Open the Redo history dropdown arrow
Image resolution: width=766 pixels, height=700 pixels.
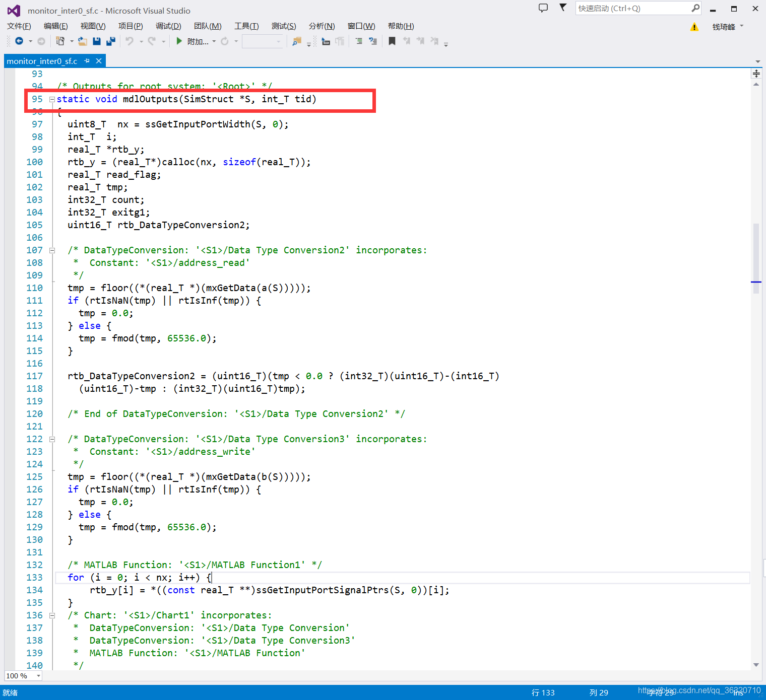(x=163, y=41)
